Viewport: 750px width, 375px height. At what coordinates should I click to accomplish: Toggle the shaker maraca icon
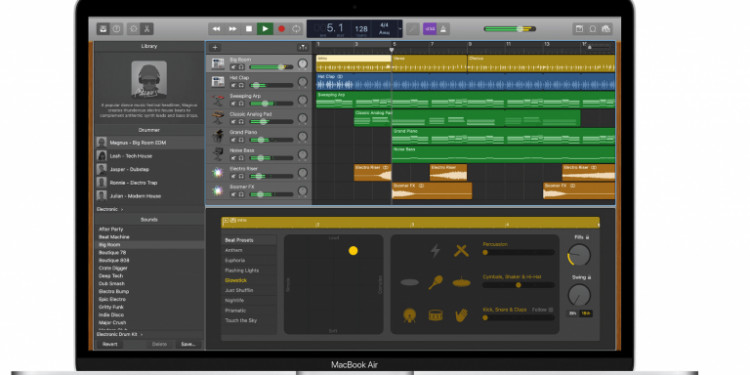click(x=435, y=282)
